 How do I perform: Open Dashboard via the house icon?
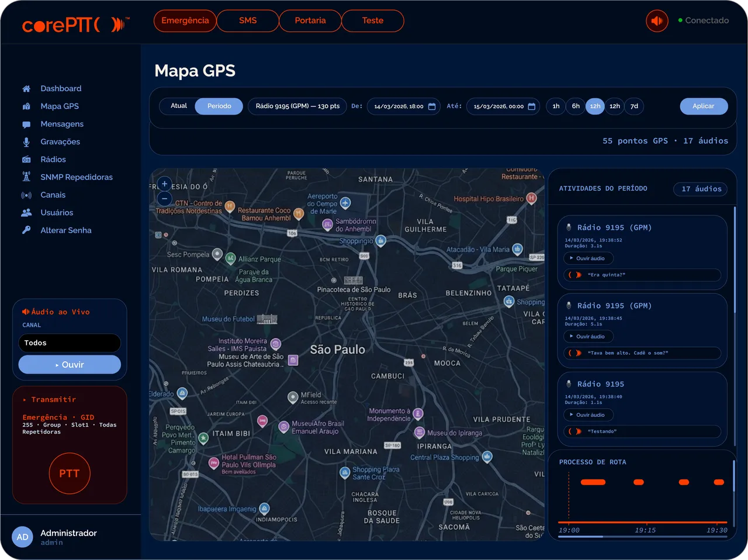(26, 89)
